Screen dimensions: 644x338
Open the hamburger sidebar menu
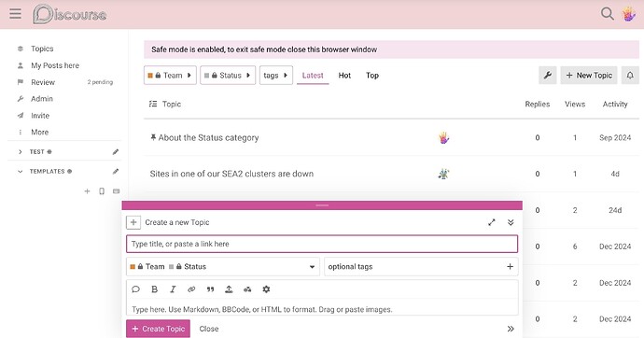(x=15, y=14)
